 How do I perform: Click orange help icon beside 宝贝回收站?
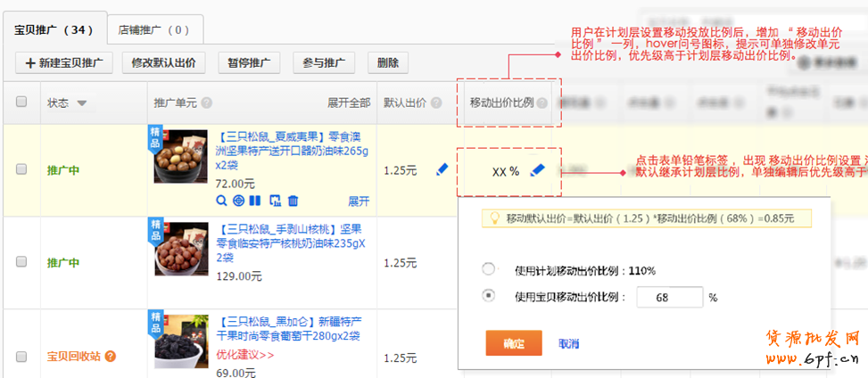tap(111, 357)
